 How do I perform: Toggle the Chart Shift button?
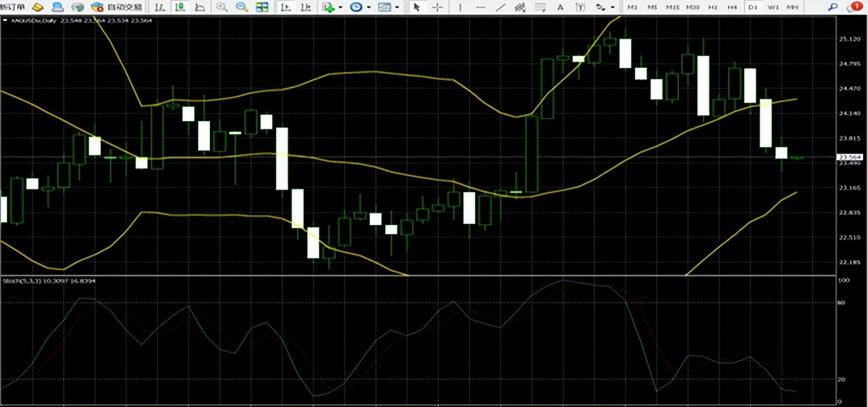[306, 7]
